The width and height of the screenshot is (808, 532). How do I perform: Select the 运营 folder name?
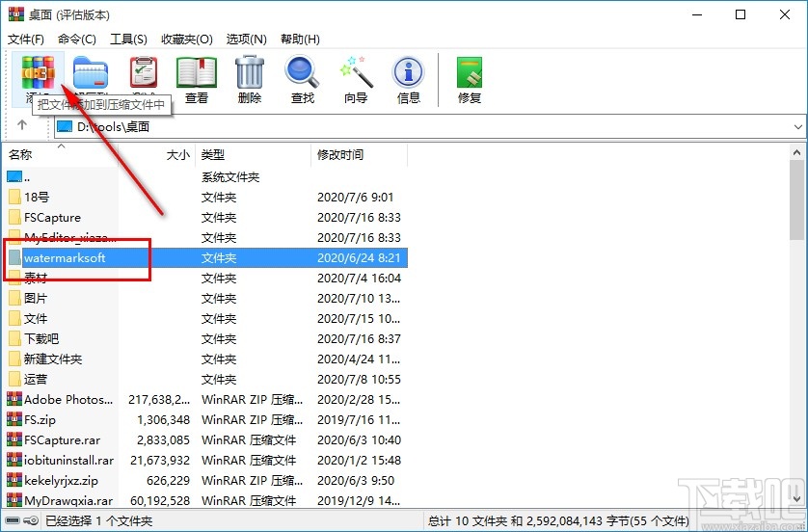coord(36,380)
